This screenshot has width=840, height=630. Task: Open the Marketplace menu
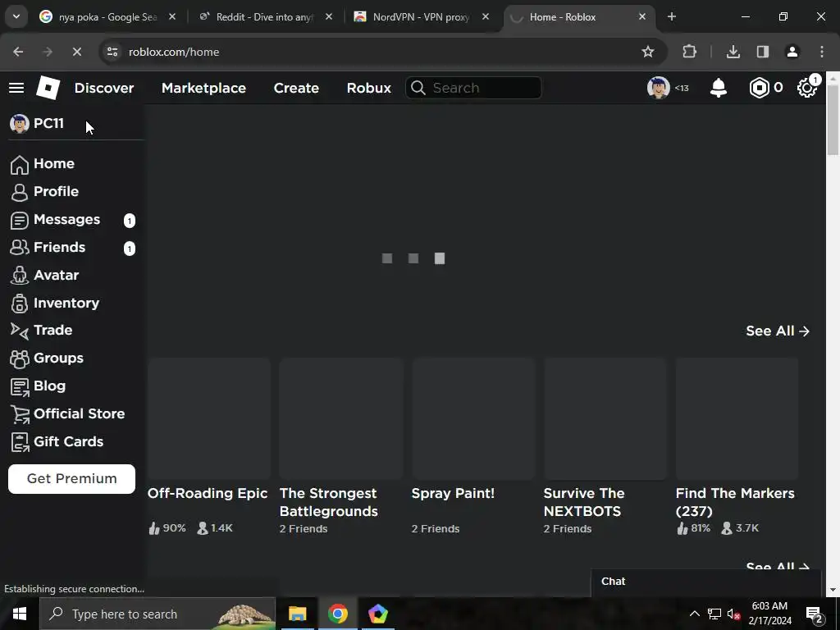203,88
